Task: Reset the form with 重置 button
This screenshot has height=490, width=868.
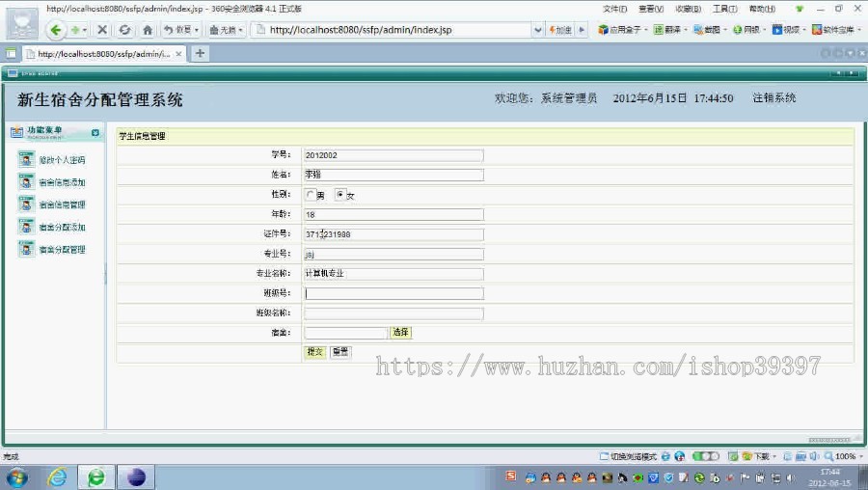Action: point(339,351)
